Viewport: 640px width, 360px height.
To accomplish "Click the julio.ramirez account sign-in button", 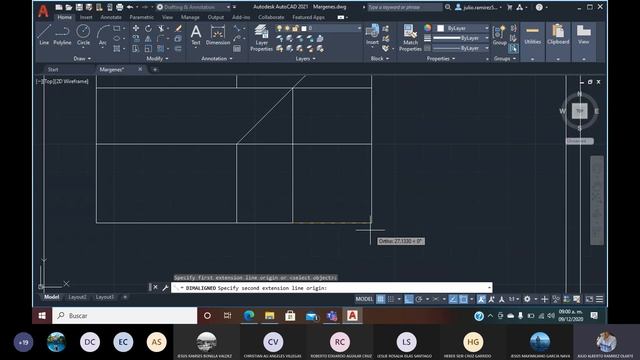I will point(477,7).
